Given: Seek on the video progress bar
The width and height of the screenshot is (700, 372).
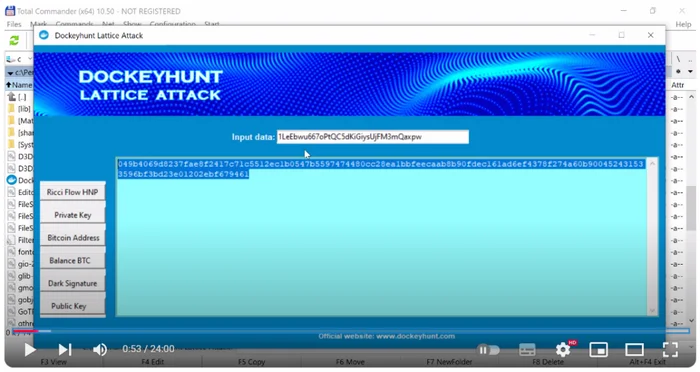Looking at the screenshot, I should pyautogui.click(x=350, y=331).
